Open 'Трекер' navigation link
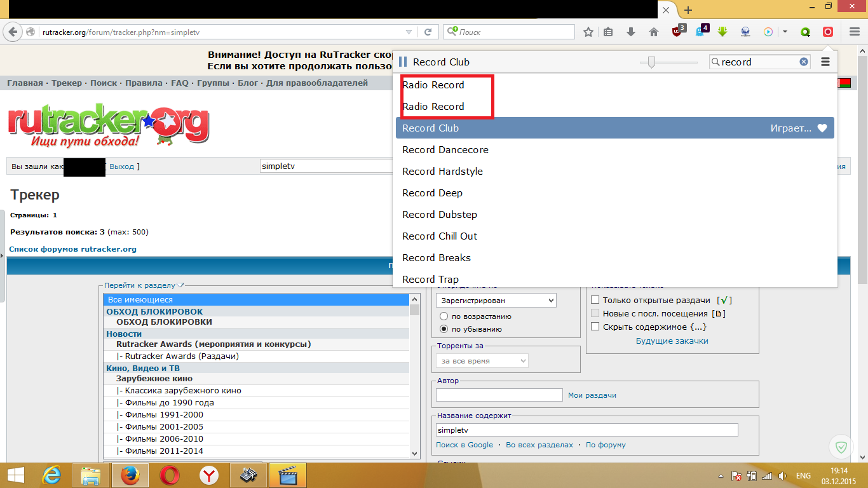Image resolution: width=868 pixels, height=488 pixels. (67, 83)
